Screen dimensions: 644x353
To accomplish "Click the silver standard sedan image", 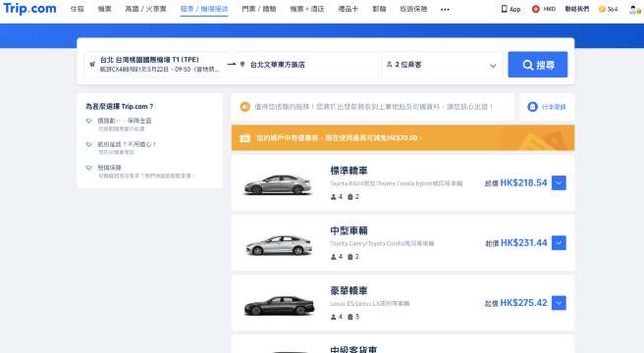I will (x=278, y=184).
